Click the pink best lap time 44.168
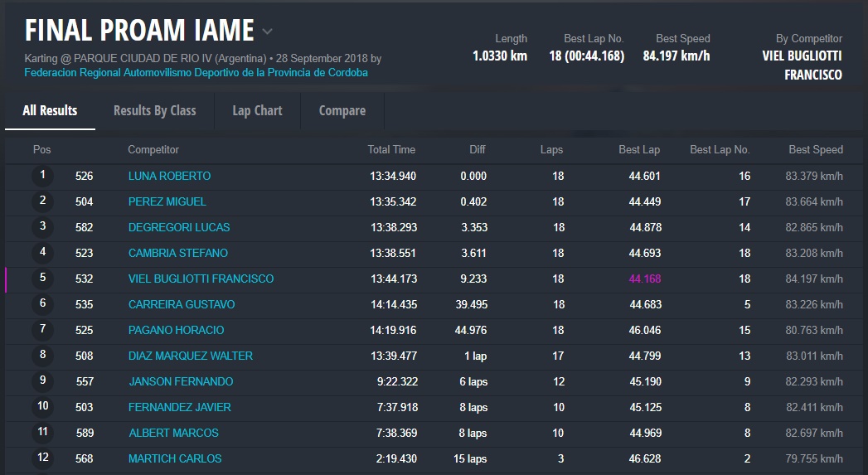Screen dimensions: 868x475 point(644,279)
